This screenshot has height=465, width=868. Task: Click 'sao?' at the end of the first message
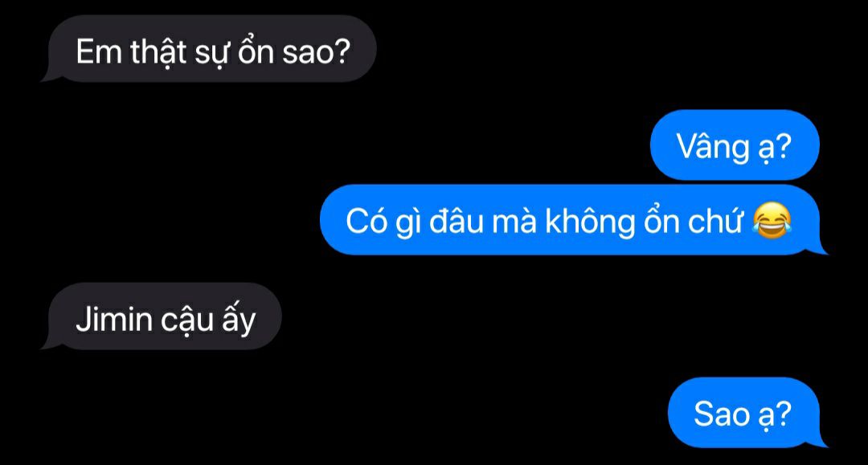click(317, 52)
